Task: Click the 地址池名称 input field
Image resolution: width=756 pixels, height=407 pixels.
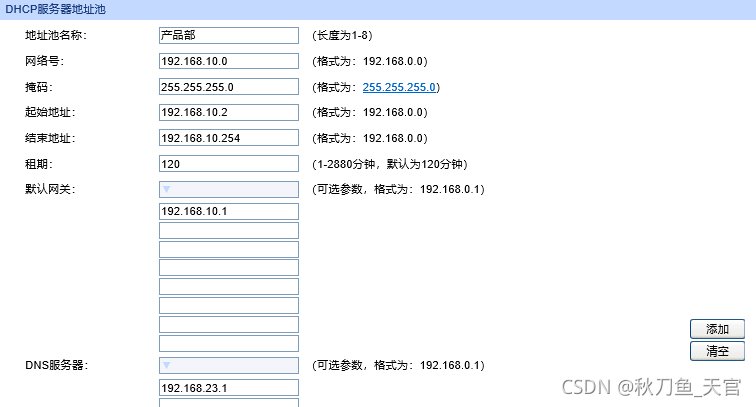Action: pyautogui.click(x=229, y=35)
